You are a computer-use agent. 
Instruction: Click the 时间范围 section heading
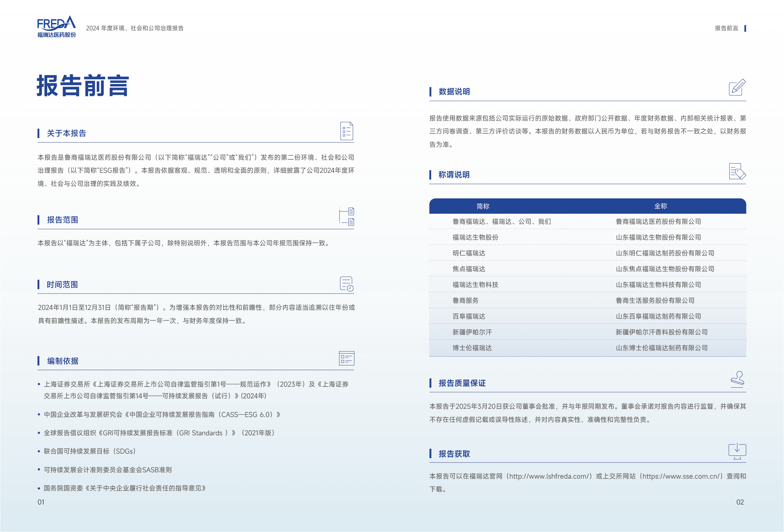coord(63,285)
